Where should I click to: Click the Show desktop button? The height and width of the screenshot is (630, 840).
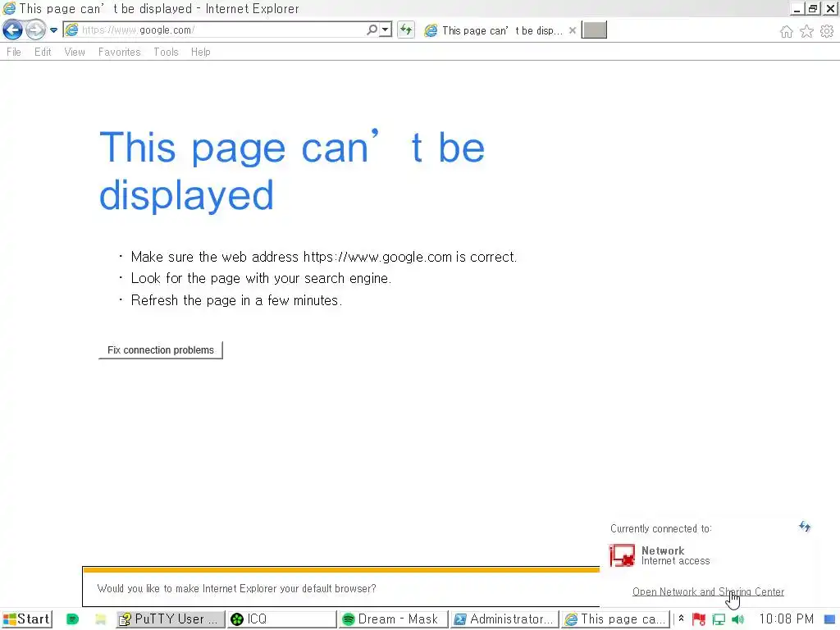[830, 619]
